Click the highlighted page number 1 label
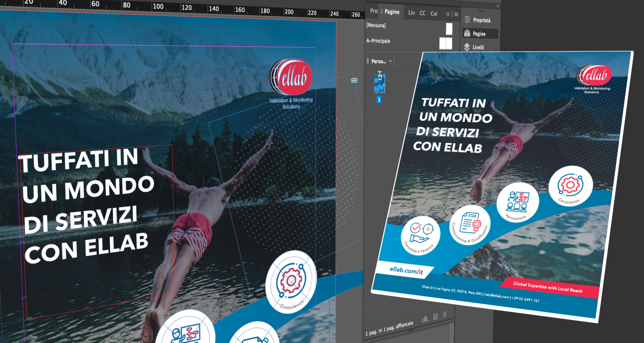Image resolution: width=644 pixels, height=343 pixels. point(379,99)
